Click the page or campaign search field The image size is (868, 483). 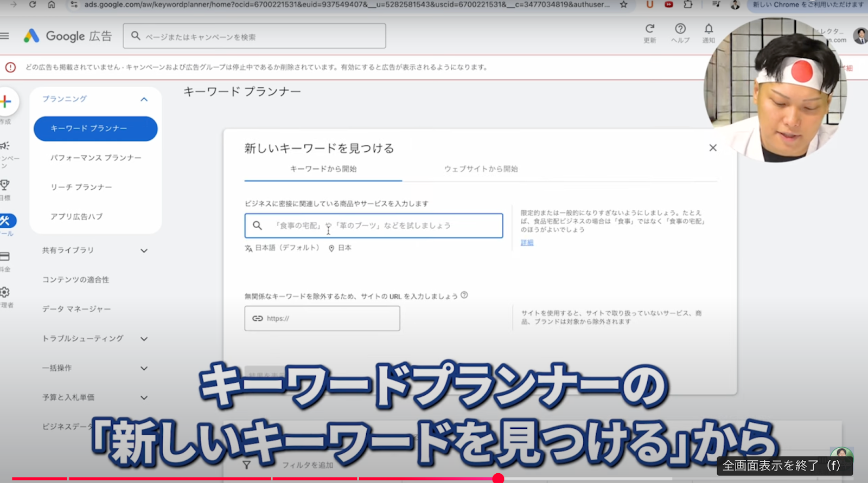[x=254, y=36]
